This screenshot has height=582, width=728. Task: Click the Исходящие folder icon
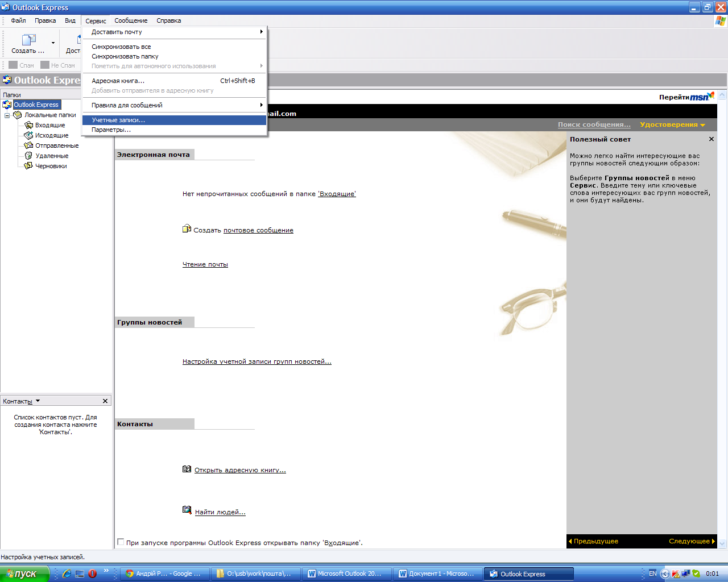(28, 135)
